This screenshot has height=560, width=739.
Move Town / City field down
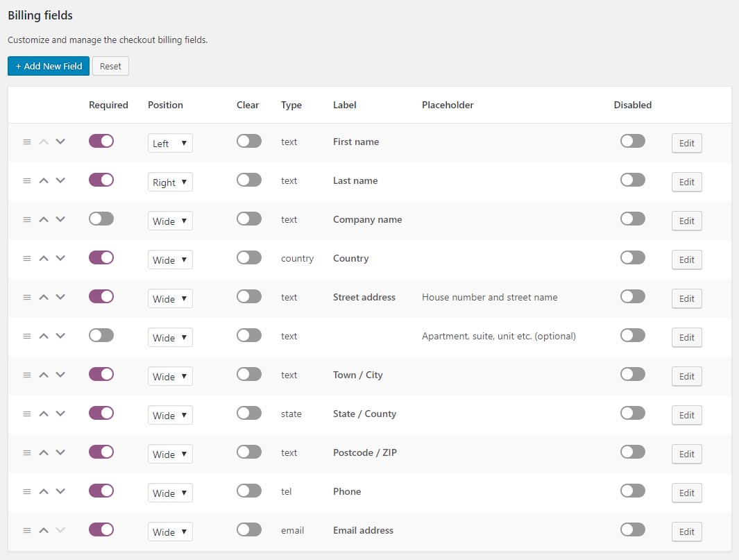tap(60, 375)
